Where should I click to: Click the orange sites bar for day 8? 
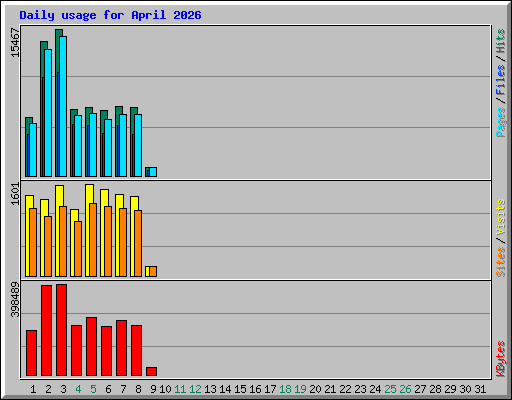[138, 243]
